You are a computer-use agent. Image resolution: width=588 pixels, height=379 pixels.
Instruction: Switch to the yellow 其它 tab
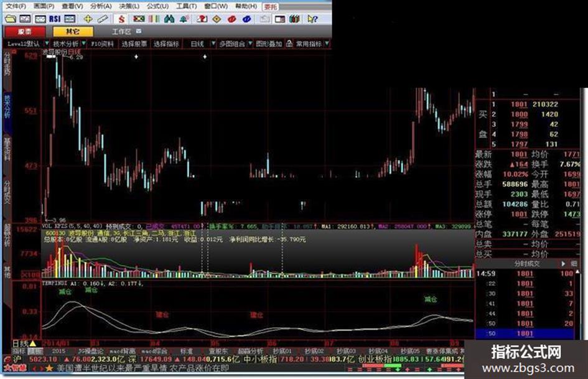click(73, 32)
